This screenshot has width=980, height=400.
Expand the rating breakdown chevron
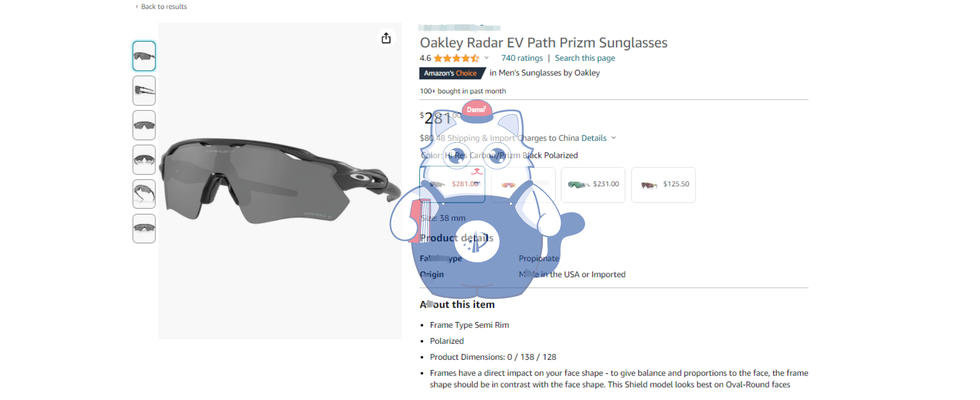tap(486, 58)
